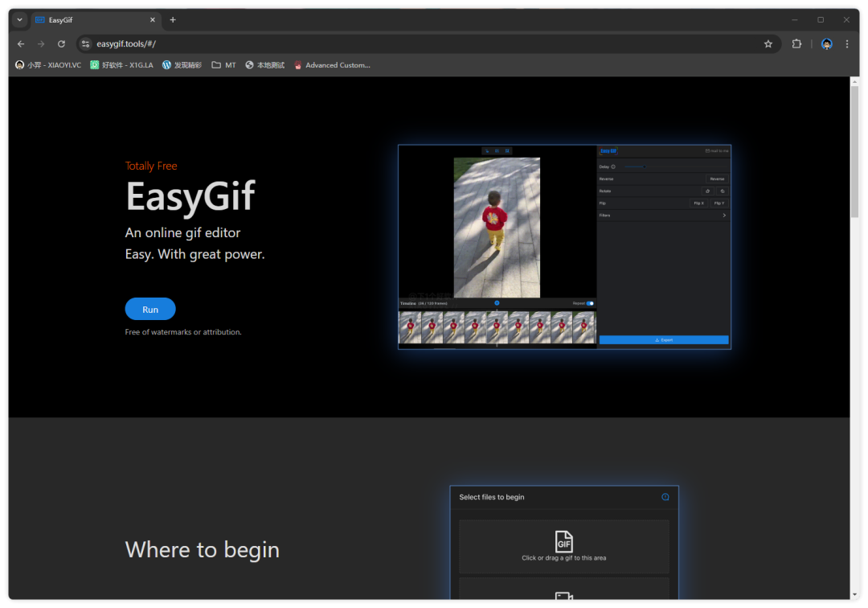The height and width of the screenshot is (608, 868).
Task: Click the mail to me envelope icon
Action: [707, 150]
